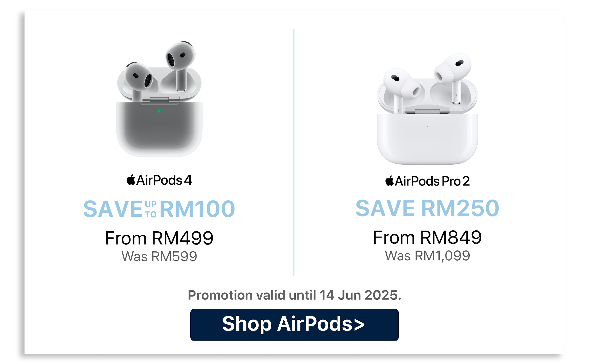Click the green LED on AirPods Pro 2 case
This screenshot has height=364, width=589.
coord(427,127)
